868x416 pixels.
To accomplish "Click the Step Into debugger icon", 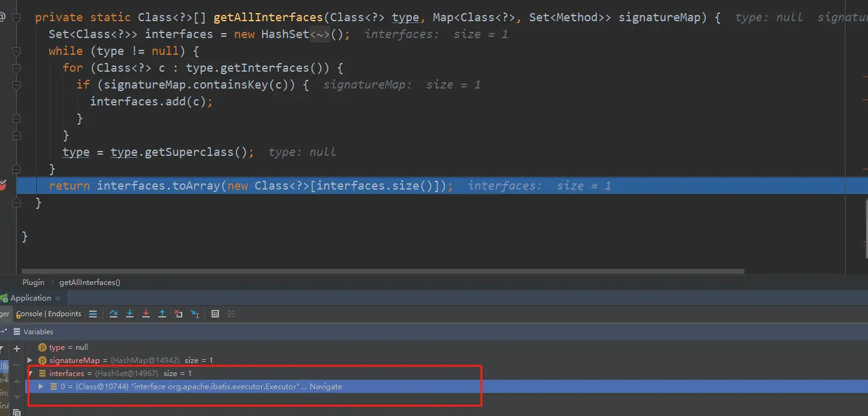I will tap(130, 314).
